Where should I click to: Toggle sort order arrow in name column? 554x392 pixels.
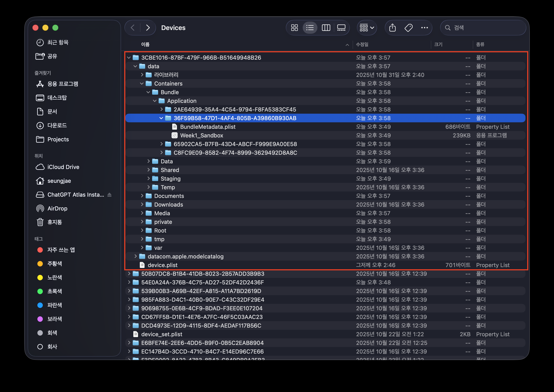tap(347, 45)
